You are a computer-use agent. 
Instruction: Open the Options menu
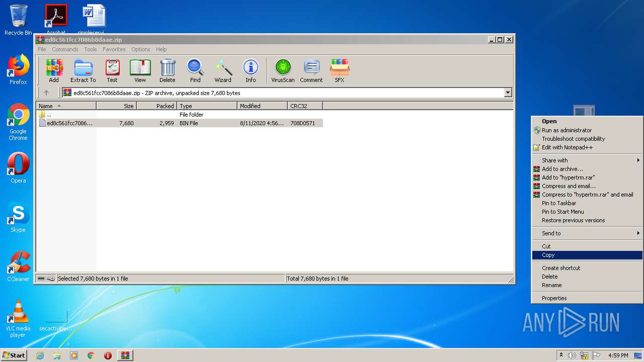pyautogui.click(x=141, y=49)
